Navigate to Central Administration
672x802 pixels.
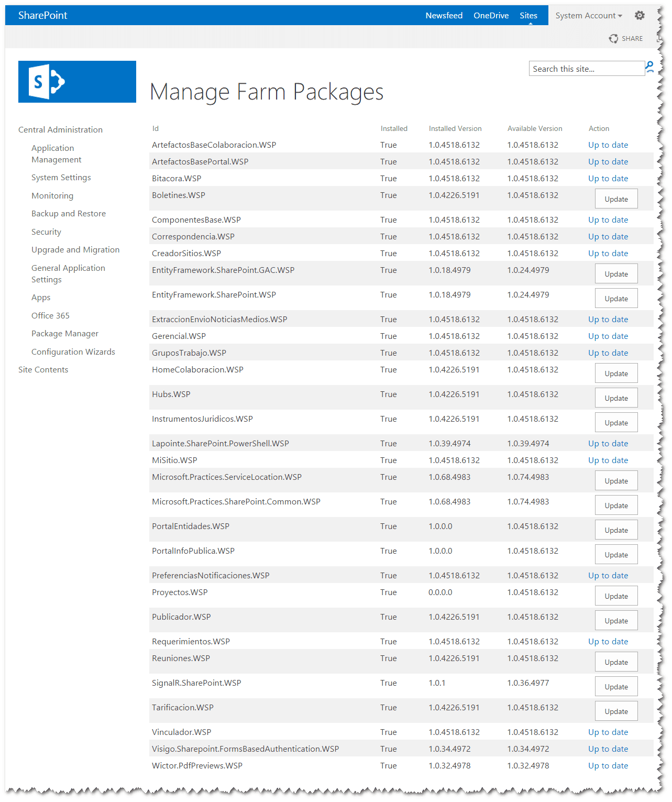pos(60,130)
